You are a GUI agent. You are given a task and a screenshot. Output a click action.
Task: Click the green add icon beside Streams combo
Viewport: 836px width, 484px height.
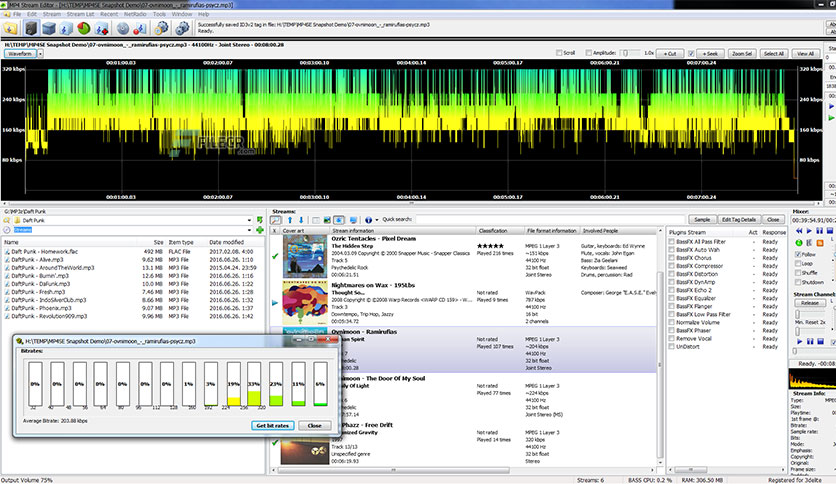260,230
